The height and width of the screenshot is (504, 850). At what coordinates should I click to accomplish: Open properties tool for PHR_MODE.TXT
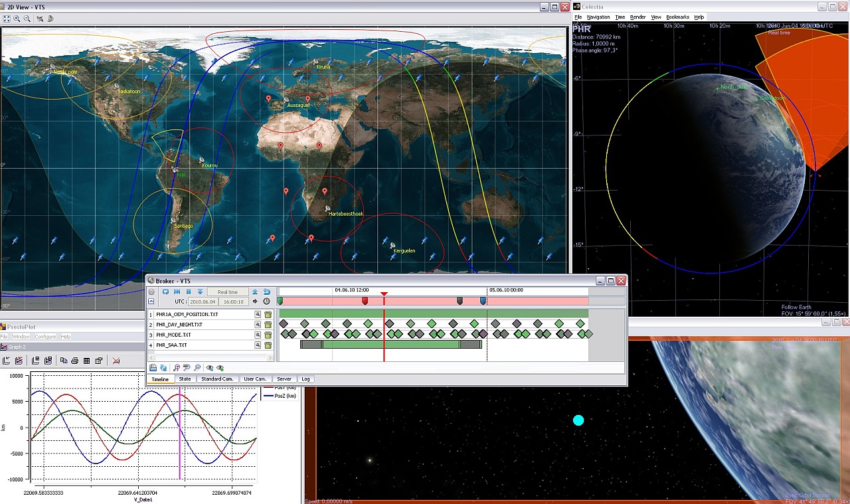258,335
